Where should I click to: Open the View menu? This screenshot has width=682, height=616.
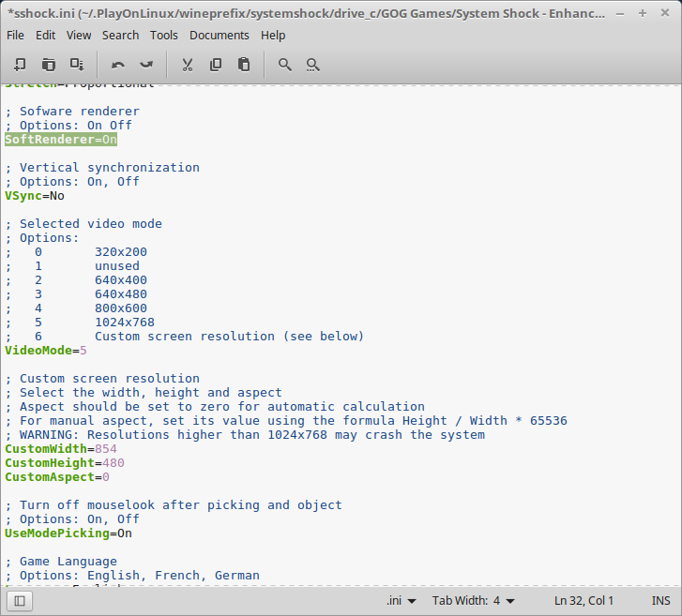[x=79, y=36]
